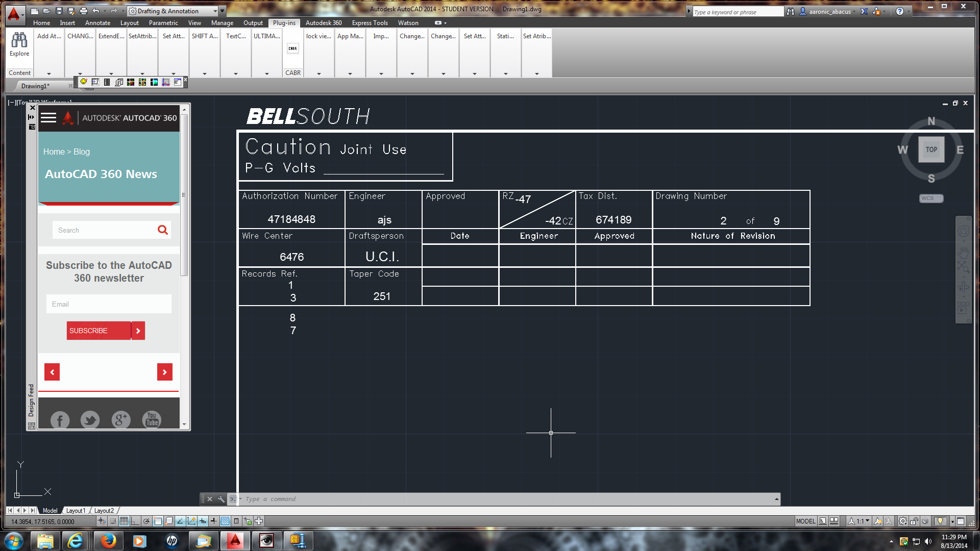Click the red SUBSCRIBE button
Screen dimensions: 980x551
pos(99,331)
